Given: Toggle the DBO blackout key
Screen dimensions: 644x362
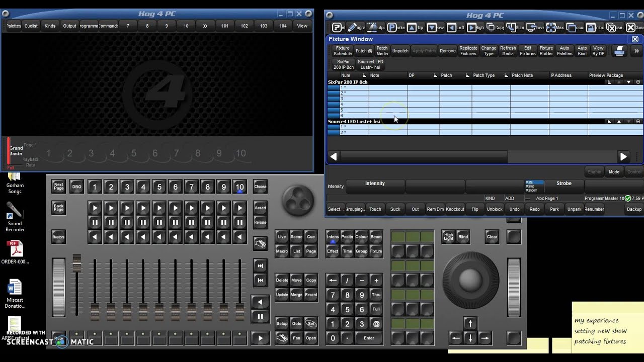Looking at the screenshot, I should [x=76, y=187].
